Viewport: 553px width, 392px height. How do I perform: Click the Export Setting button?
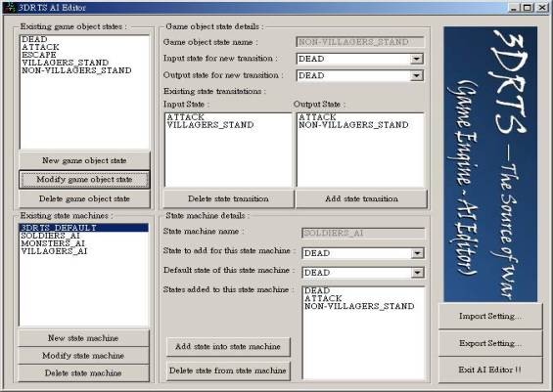pos(490,343)
